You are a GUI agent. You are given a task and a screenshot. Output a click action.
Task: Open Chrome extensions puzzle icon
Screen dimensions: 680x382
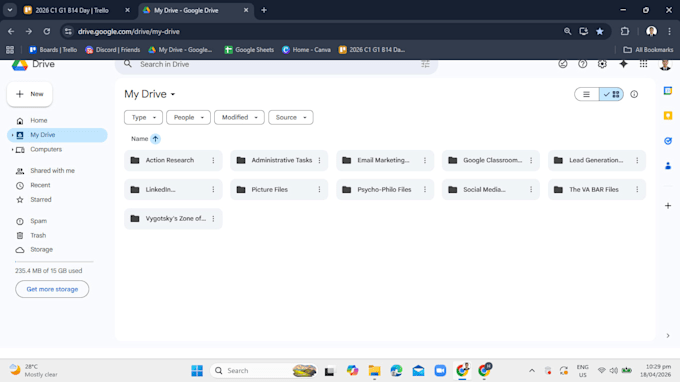(x=624, y=31)
